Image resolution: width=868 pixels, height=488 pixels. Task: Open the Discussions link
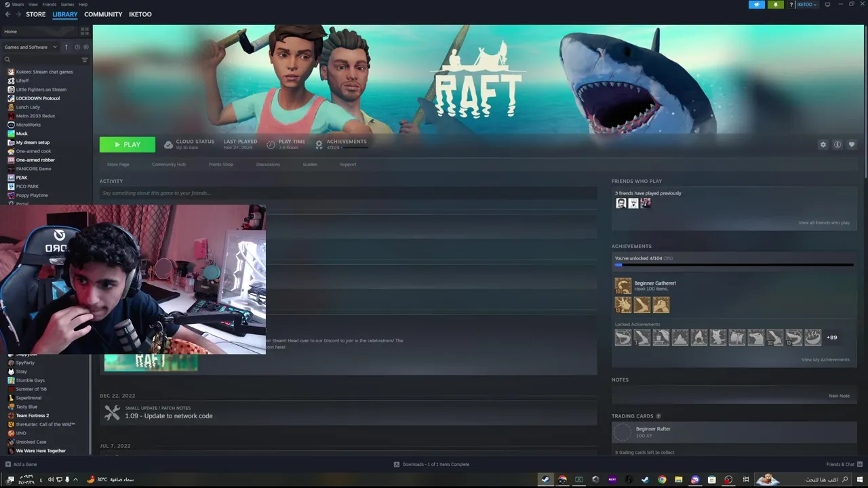(268, 164)
